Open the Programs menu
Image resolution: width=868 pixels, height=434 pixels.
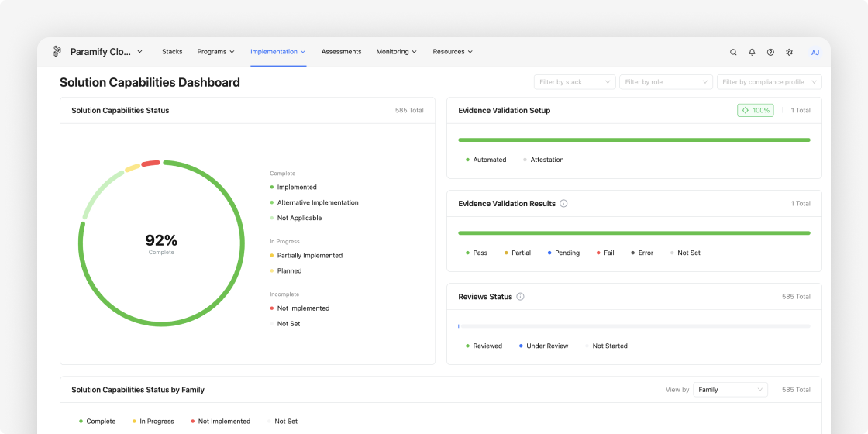pos(216,51)
